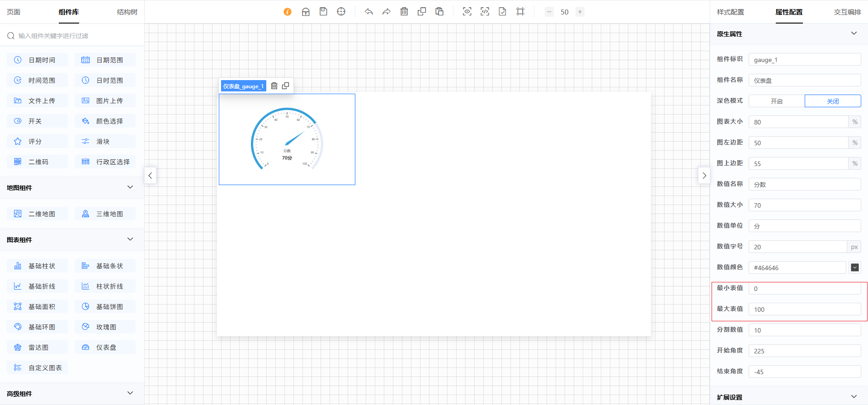The height and width of the screenshot is (405, 868).
Task: Collapse the left panel with the arrow handle
Action: (x=150, y=176)
